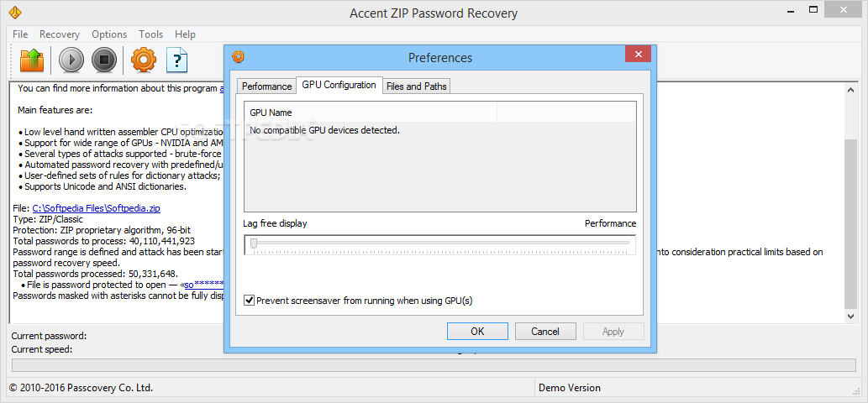Close the Preferences dialog
This screenshot has height=403, width=868.
click(x=638, y=55)
